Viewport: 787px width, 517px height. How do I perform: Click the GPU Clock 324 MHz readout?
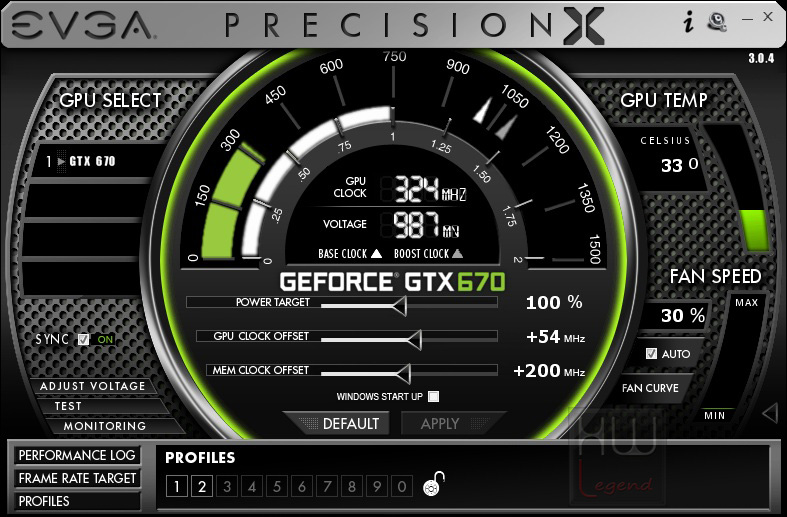[430, 189]
